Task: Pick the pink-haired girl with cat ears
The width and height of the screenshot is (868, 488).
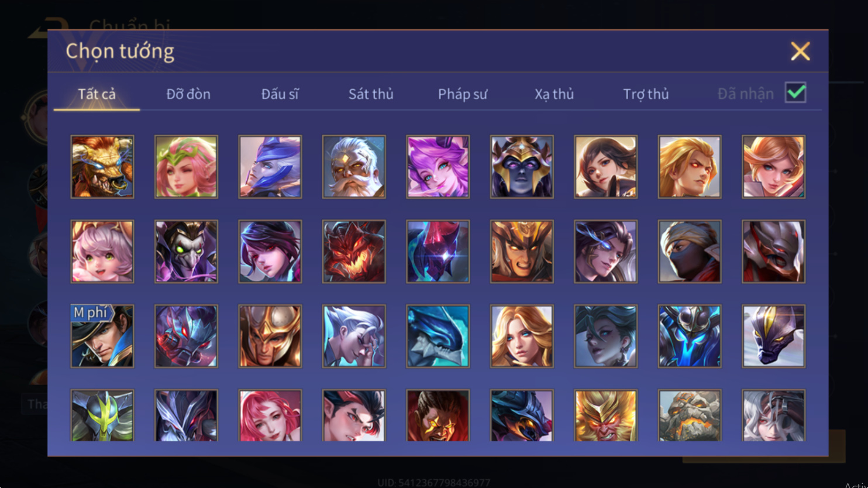Action: coord(102,252)
